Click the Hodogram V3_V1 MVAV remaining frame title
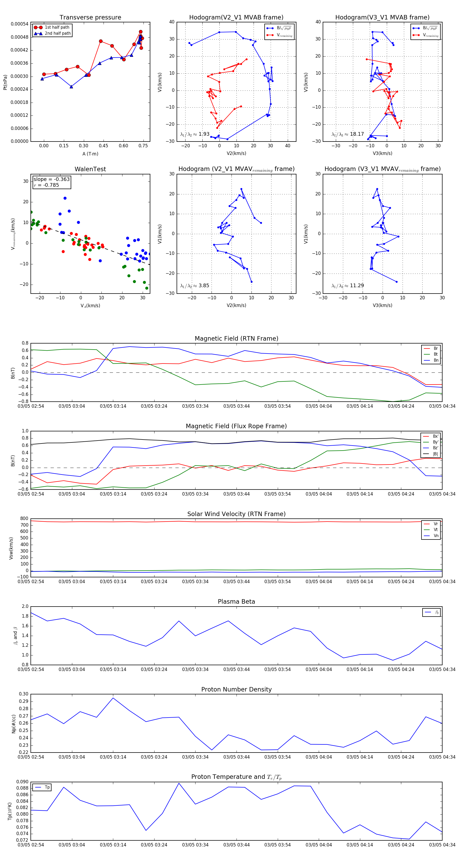The image size is (473, 868). (x=382, y=169)
